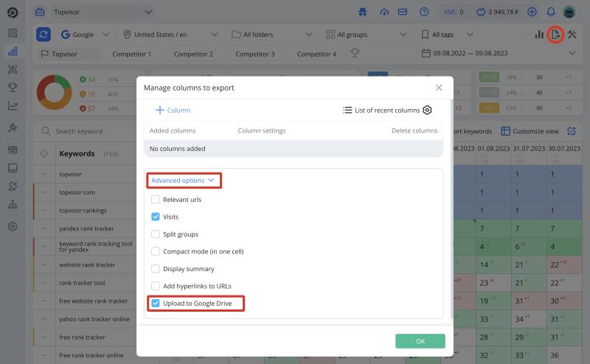Open the United States / en region dropdown
Image resolution: width=590 pixels, height=364 pixels.
tap(170, 35)
